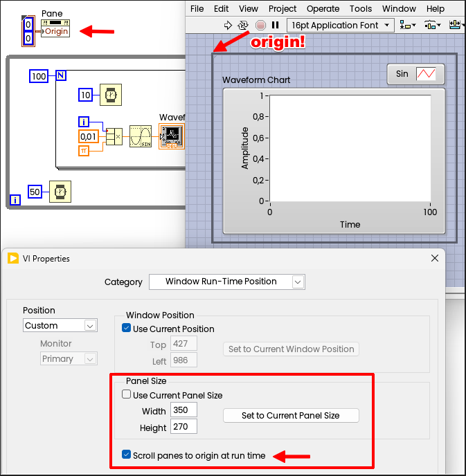Click the For Loop iteration terminal i
Viewport: 466px width, 476px height.
point(84,122)
